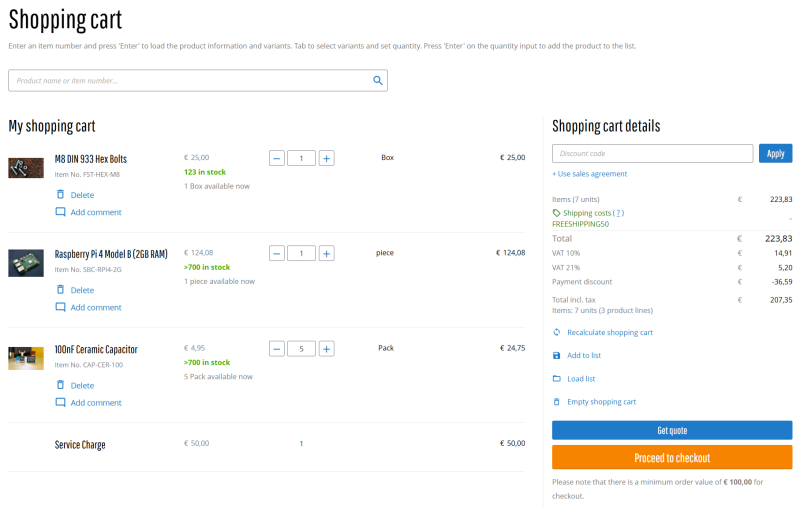
Task: Focus the Discount code field
Action: coord(652,154)
